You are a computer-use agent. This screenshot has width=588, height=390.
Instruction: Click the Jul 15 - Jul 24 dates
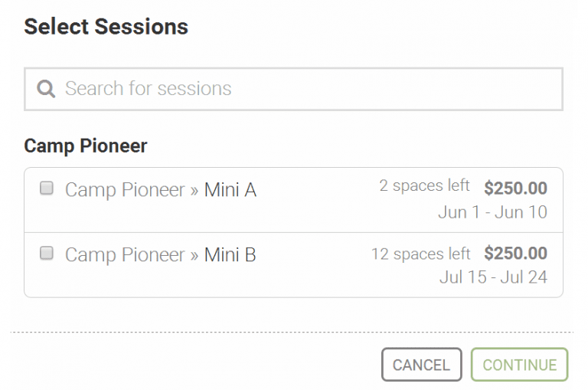493,277
